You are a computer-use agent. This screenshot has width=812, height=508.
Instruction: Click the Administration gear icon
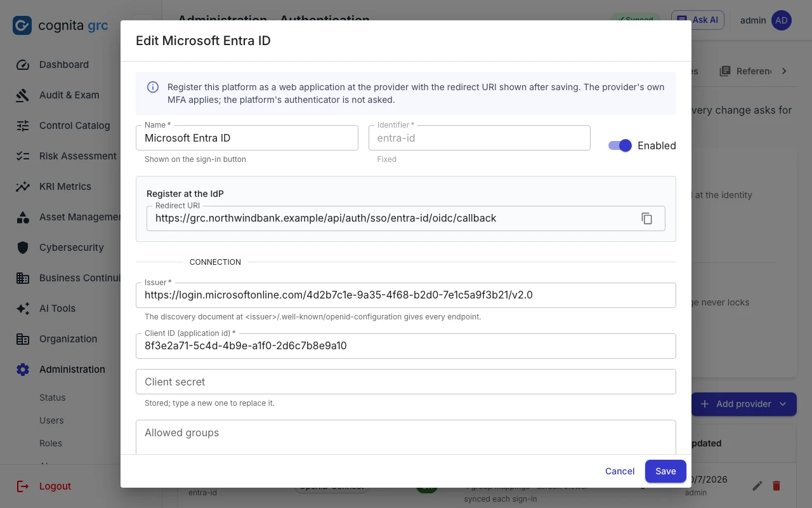click(x=23, y=370)
